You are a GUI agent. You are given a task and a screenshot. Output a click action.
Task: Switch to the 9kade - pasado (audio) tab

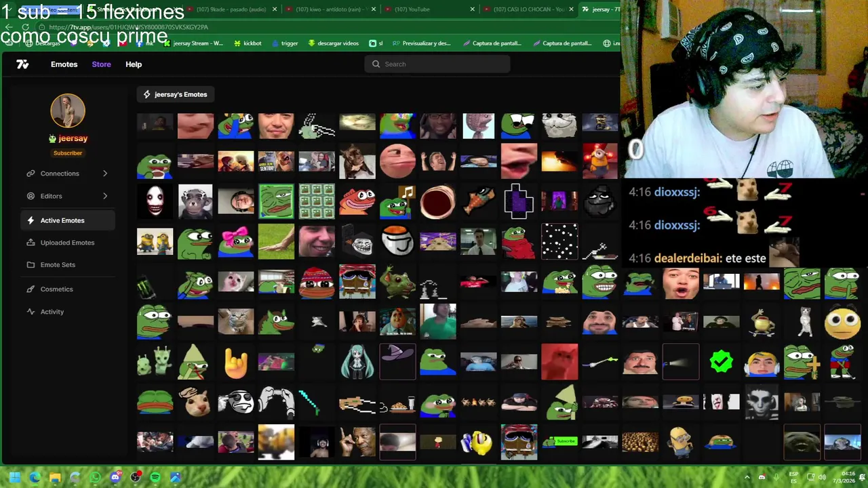point(229,9)
